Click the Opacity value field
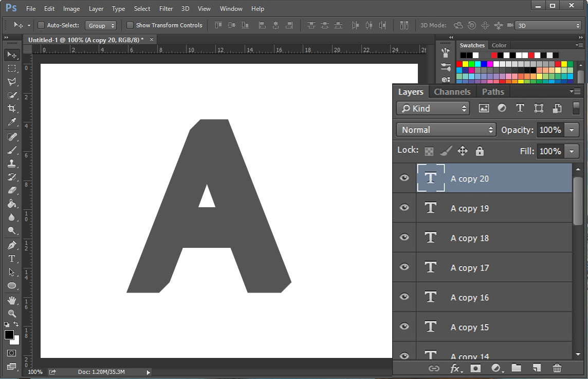This screenshot has height=379, width=588. (550, 130)
